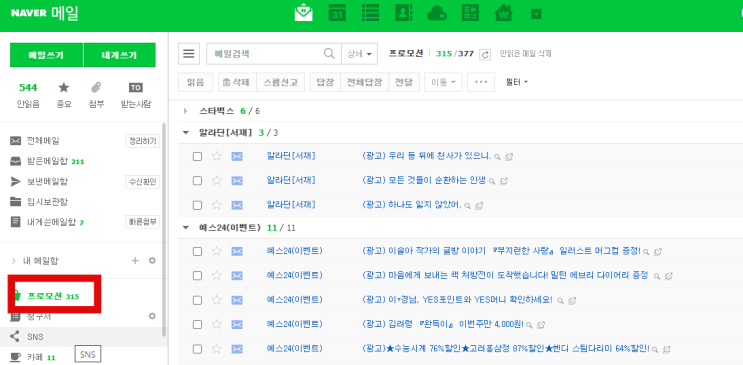Open the Address book contact icon

(x=404, y=13)
